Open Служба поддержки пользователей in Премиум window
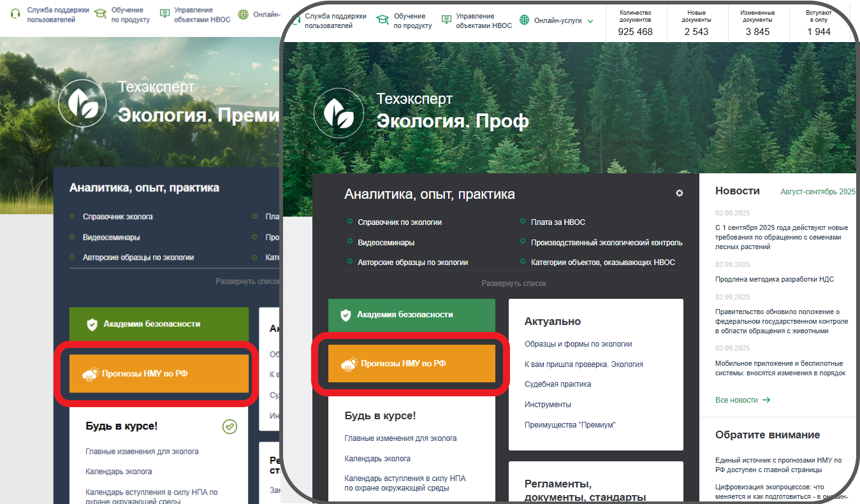Screen dimensions: 860x504 pos(58,15)
